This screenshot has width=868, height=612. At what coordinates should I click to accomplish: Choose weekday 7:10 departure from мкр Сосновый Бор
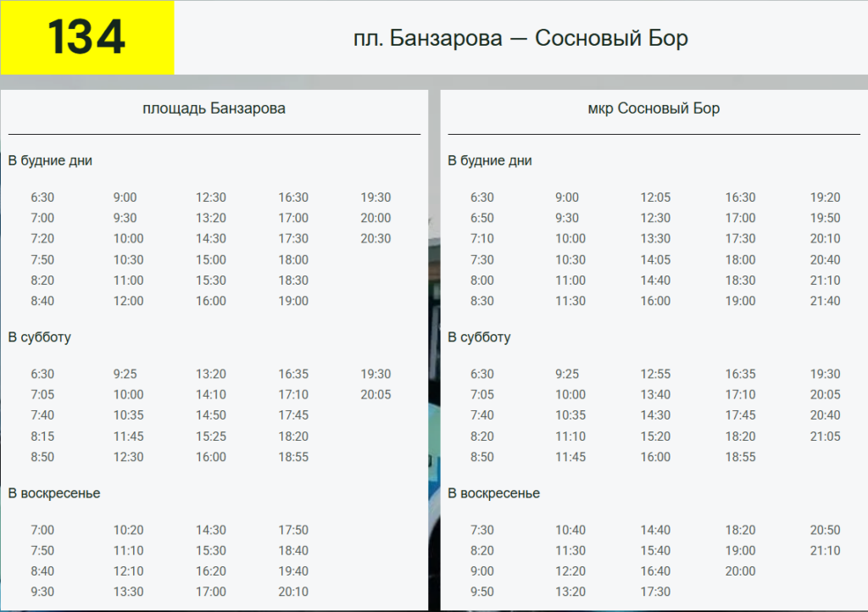[482, 238]
